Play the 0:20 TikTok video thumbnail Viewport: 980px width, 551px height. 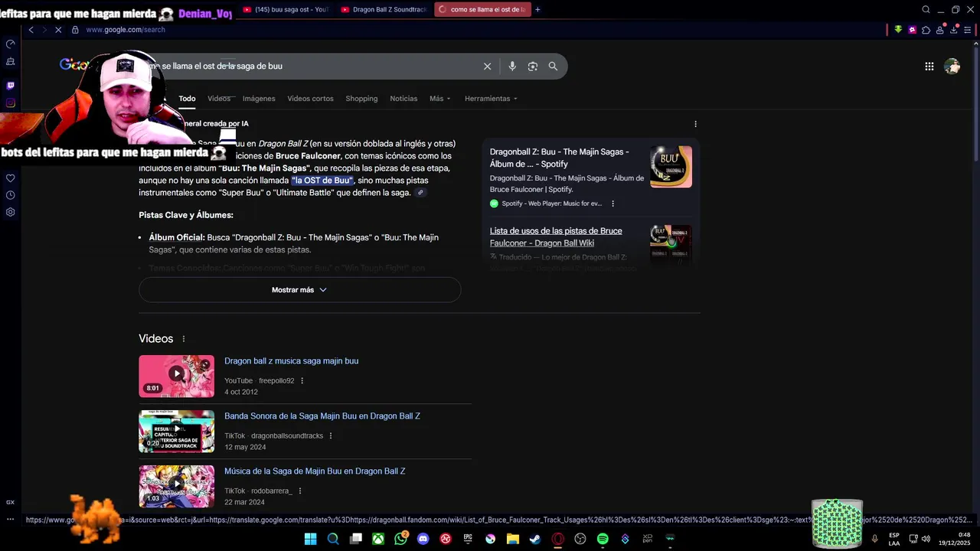click(x=176, y=431)
